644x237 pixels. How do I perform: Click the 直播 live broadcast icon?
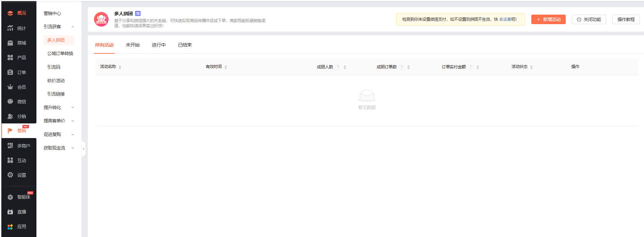pyautogui.click(x=10, y=212)
